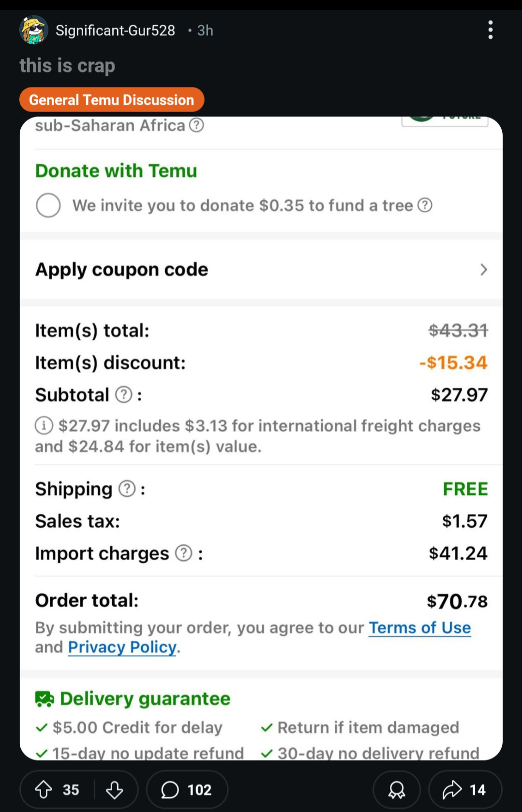522x812 pixels.
Task: Open the Significant-Gur528 username profile
Action: pos(115,30)
